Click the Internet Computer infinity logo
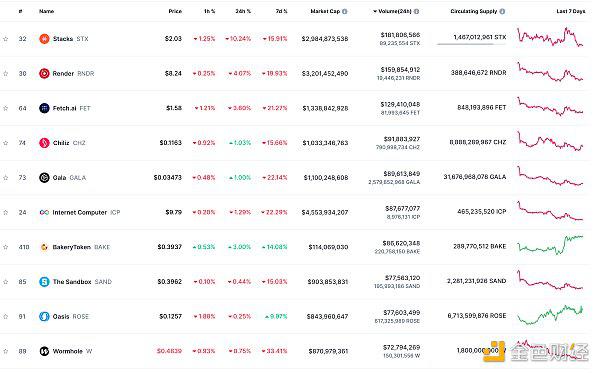The image size is (600, 373). click(44, 212)
